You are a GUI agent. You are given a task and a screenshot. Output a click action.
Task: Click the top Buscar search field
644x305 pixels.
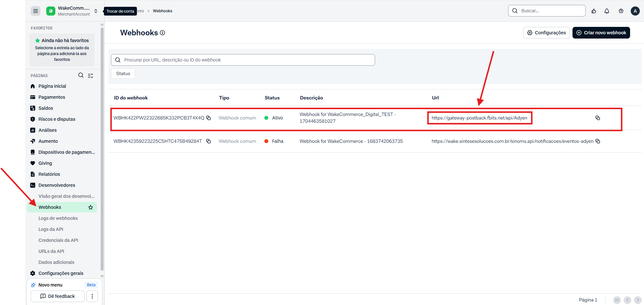(547, 11)
